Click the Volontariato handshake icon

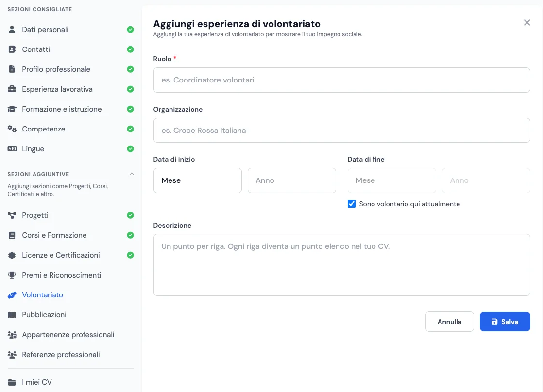(x=12, y=295)
